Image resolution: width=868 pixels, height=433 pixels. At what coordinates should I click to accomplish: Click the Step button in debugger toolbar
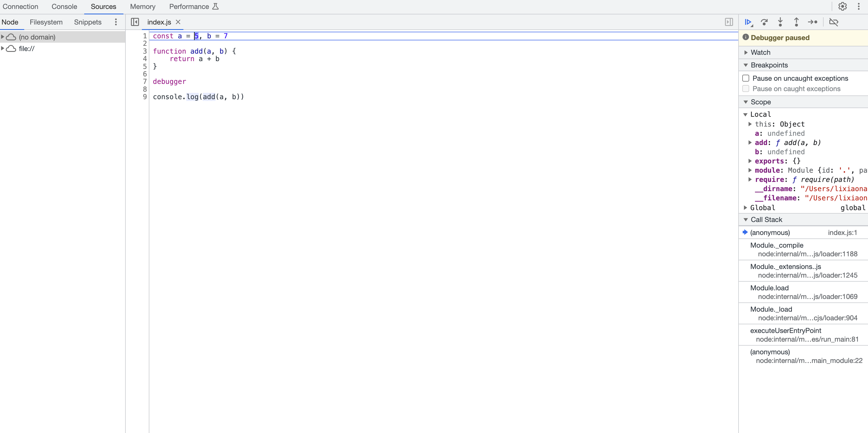(x=812, y=22)
